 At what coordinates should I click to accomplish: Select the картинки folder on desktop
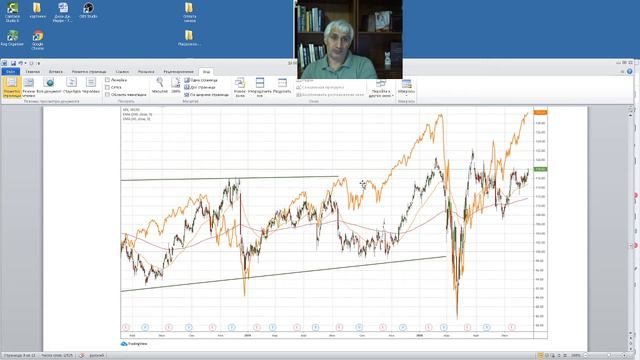pyautogui.click(x=37, y=11)
